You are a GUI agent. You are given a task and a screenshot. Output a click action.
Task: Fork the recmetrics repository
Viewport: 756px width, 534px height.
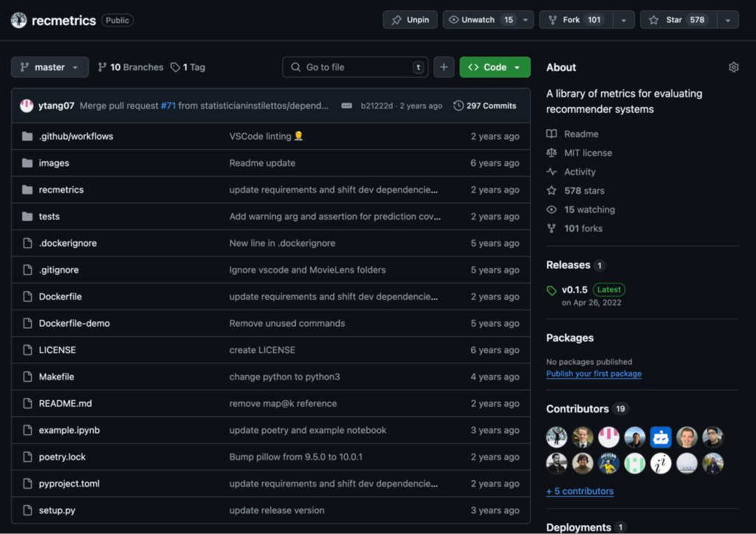tap(576, 20)
